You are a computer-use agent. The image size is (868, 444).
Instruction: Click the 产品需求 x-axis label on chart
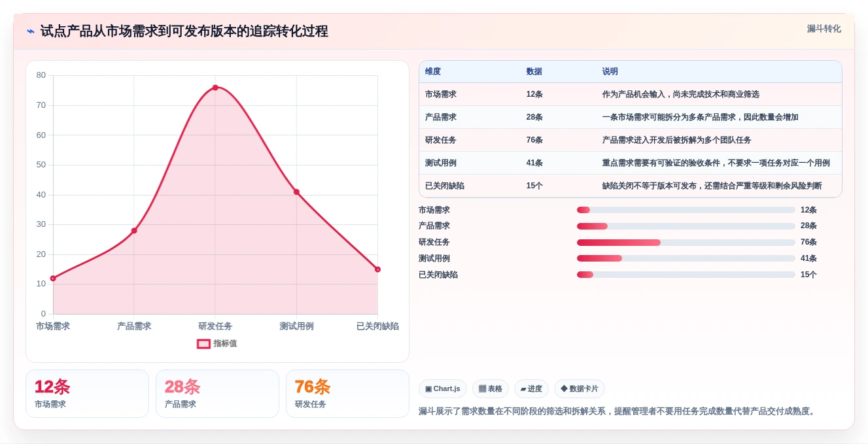point(134,326)
